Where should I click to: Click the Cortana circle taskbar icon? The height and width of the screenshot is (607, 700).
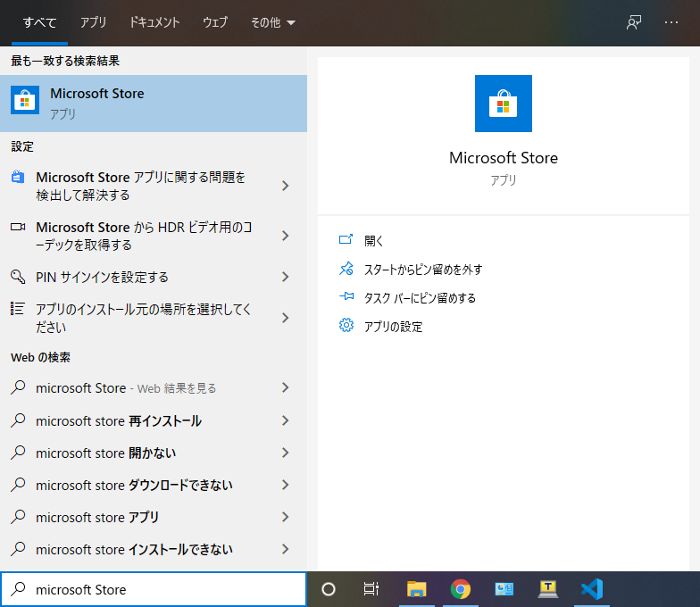pyautogui.click(x=329, y=589)
